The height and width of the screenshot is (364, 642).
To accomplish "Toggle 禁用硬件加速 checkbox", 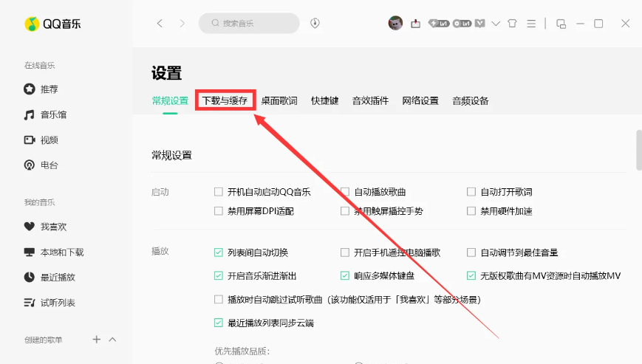I will coord(471,211).
